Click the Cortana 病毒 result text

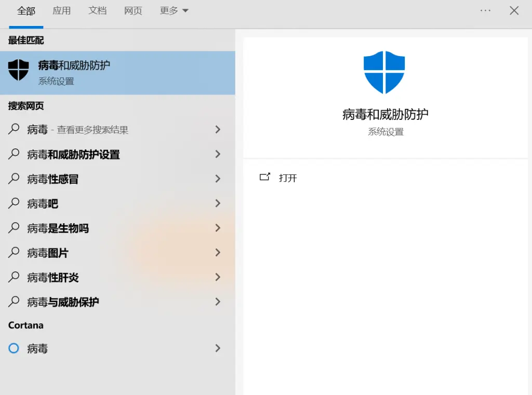(37, 349)
